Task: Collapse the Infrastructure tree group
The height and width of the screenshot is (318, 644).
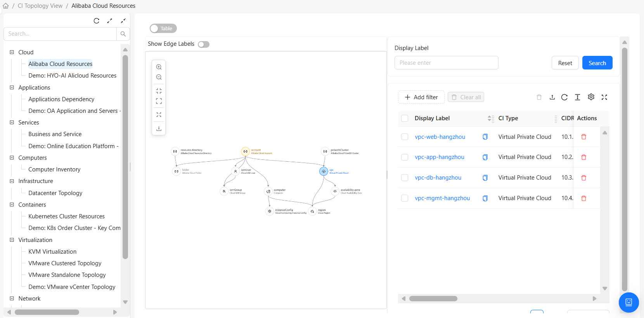Action: 12,181
